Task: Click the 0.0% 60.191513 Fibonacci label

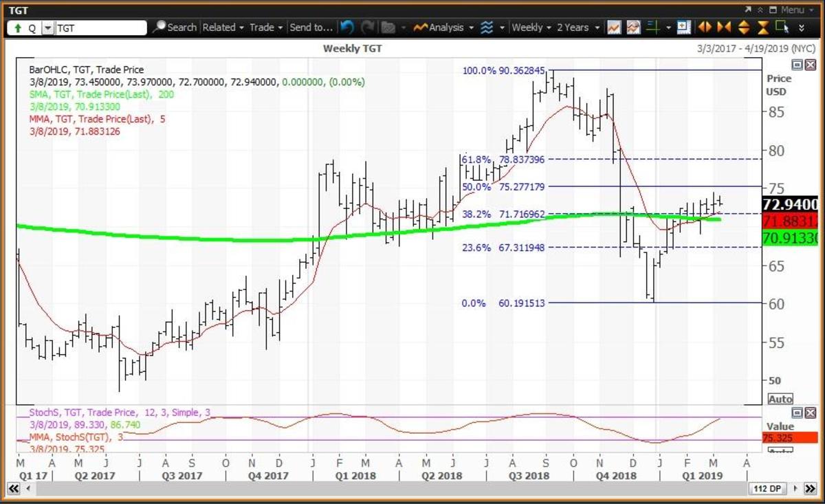Action: (x=504, y=303)
